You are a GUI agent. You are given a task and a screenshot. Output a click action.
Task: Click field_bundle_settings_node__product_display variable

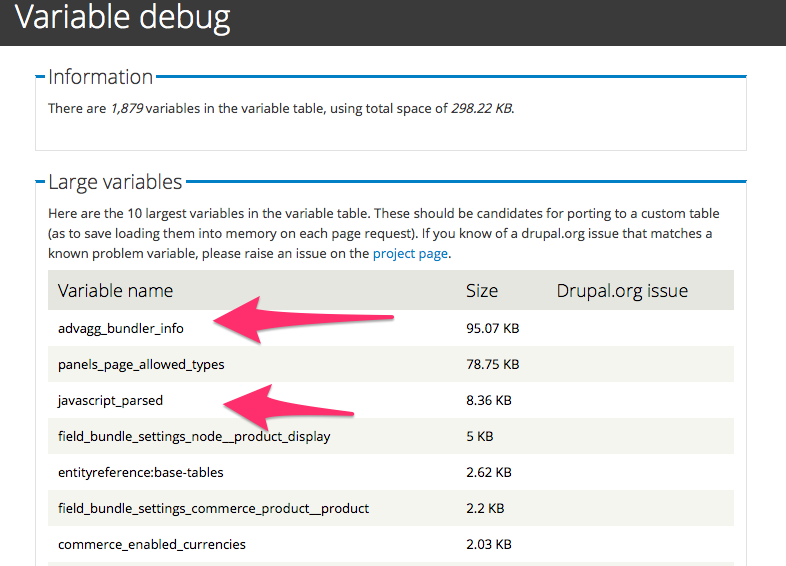pos(194,437)
